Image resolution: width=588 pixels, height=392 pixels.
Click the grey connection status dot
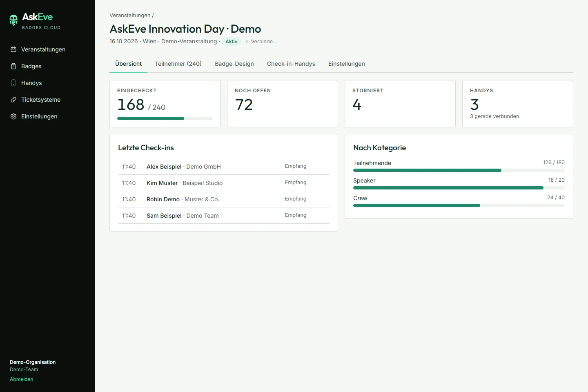coord(247,42)
